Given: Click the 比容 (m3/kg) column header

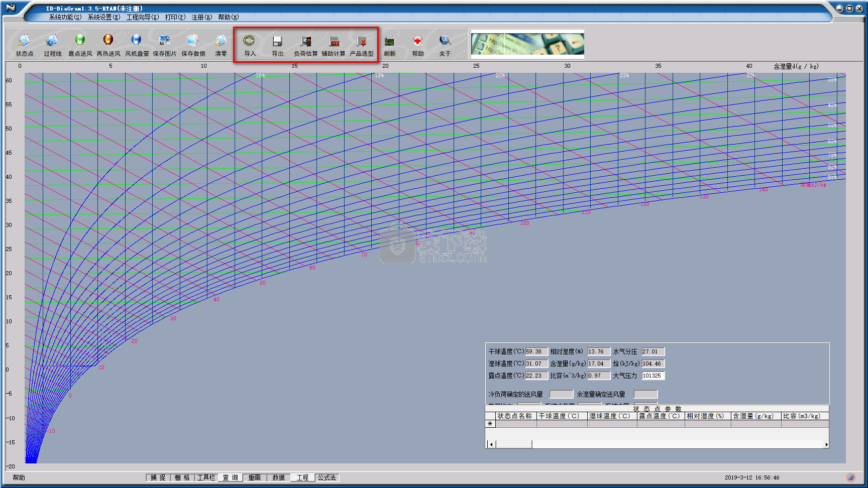Looking at the screenshot, I should (x=804, y=416).
